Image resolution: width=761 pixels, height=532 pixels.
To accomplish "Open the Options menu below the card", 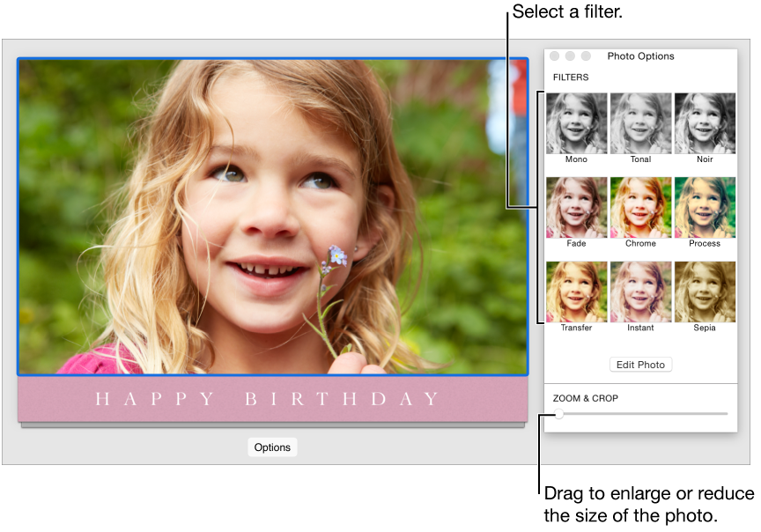I will 272,447.
